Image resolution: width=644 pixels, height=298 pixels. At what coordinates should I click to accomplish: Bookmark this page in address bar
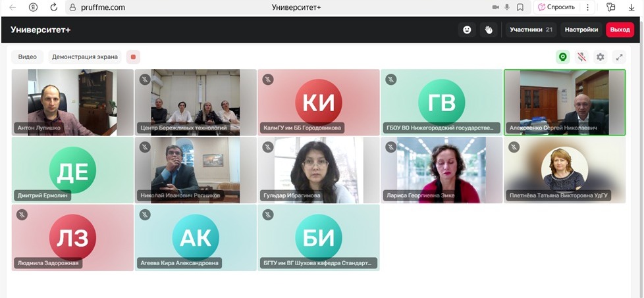point(520,7)
